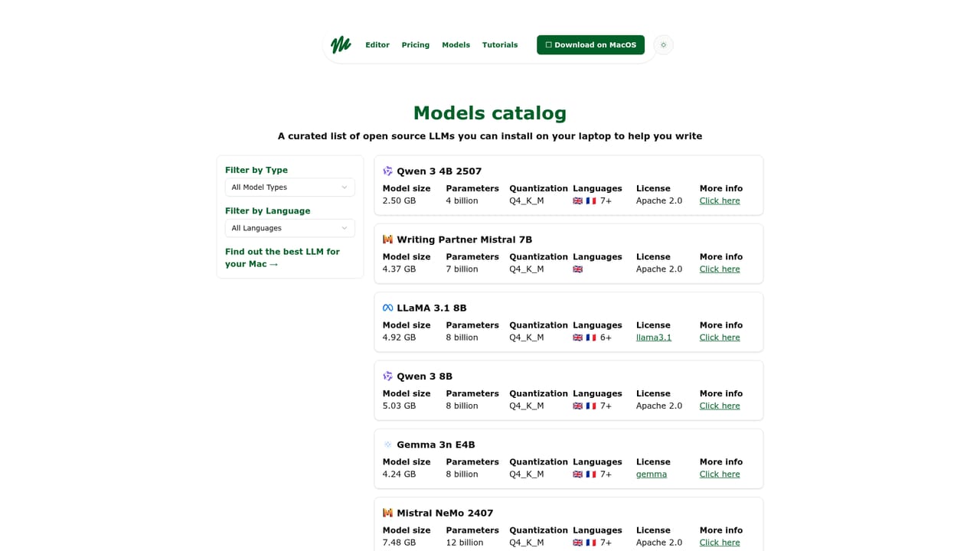980x551 pixels.
Task: Click the Models catalog heading
Action: click(490, 113)
